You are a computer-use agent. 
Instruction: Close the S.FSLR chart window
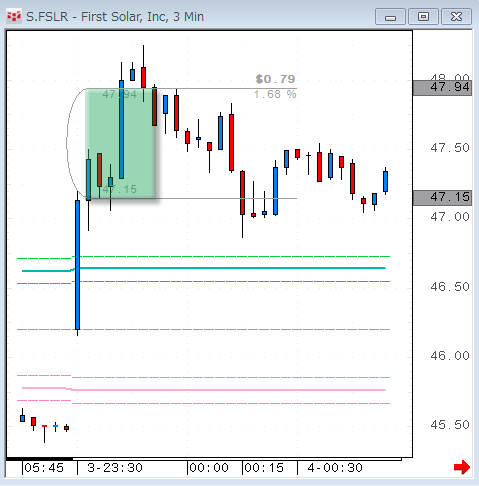tap(456, 17)
